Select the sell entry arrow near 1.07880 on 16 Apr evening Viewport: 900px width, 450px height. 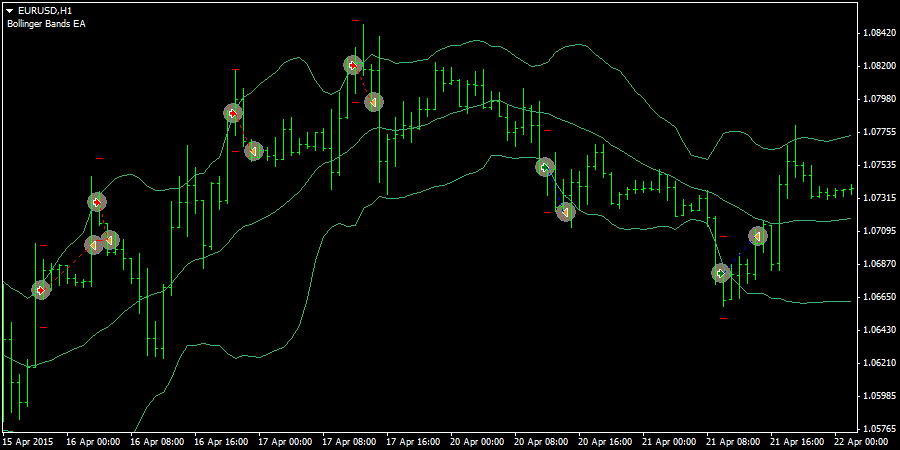point(233,113)
